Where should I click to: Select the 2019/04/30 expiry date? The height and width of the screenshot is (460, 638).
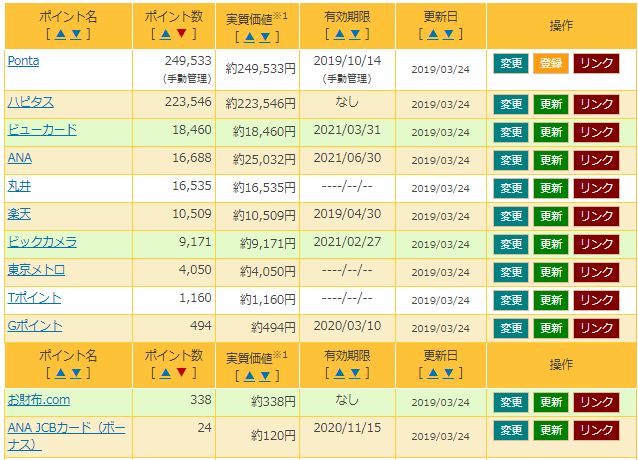pyautogui.click(x=347, y=214)
